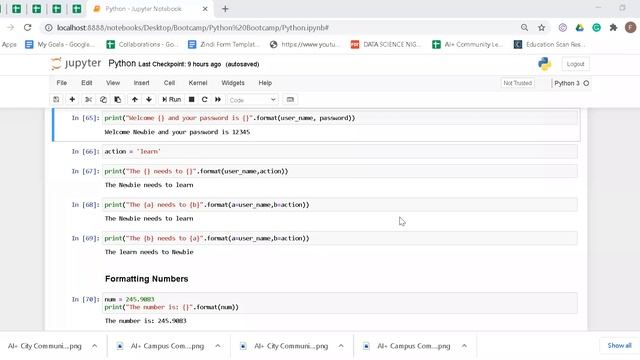Image resolution: width=640 pixels, height=360 pixels.
Task: Click the Jupyter logo
Action: point(76,64)
